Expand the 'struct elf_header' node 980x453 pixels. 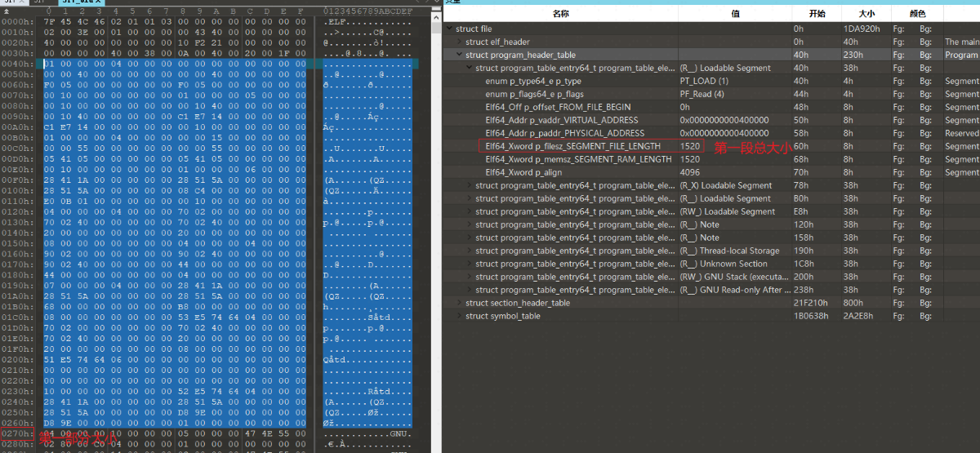(461, 42)
